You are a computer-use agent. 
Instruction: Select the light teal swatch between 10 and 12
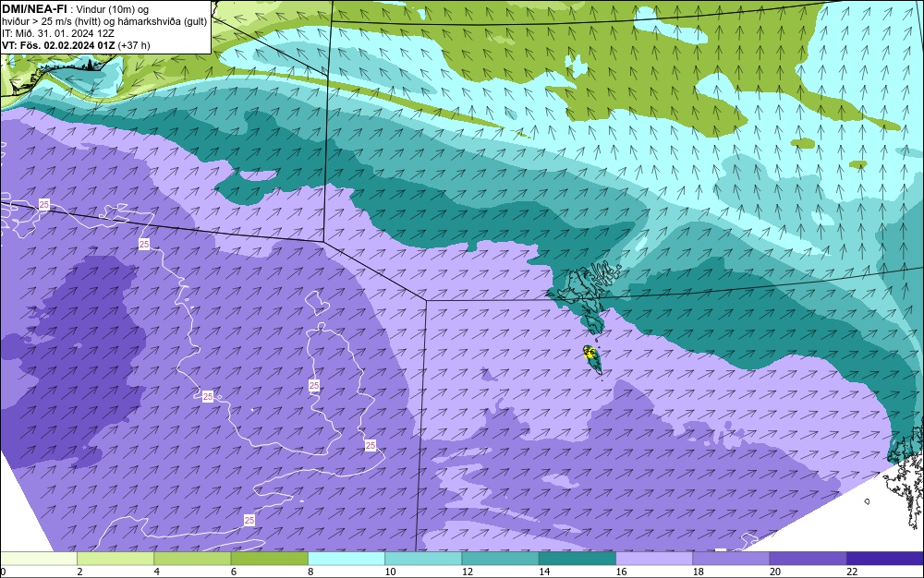[x=423, y=558]
